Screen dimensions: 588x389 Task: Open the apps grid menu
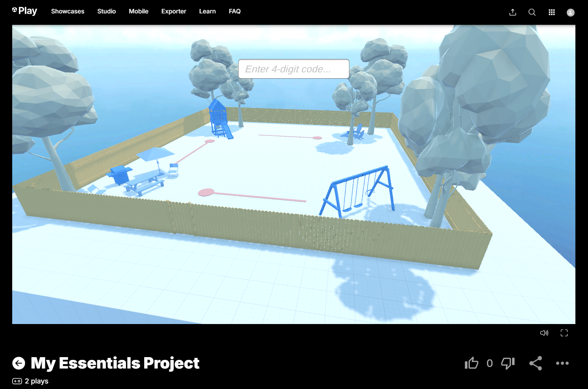click(x=551, y=12)
